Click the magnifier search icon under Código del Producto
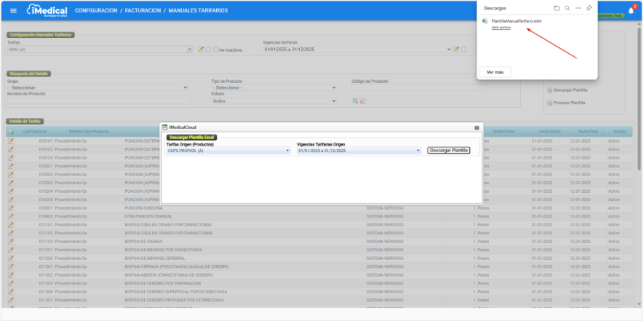 coord(355,101)
